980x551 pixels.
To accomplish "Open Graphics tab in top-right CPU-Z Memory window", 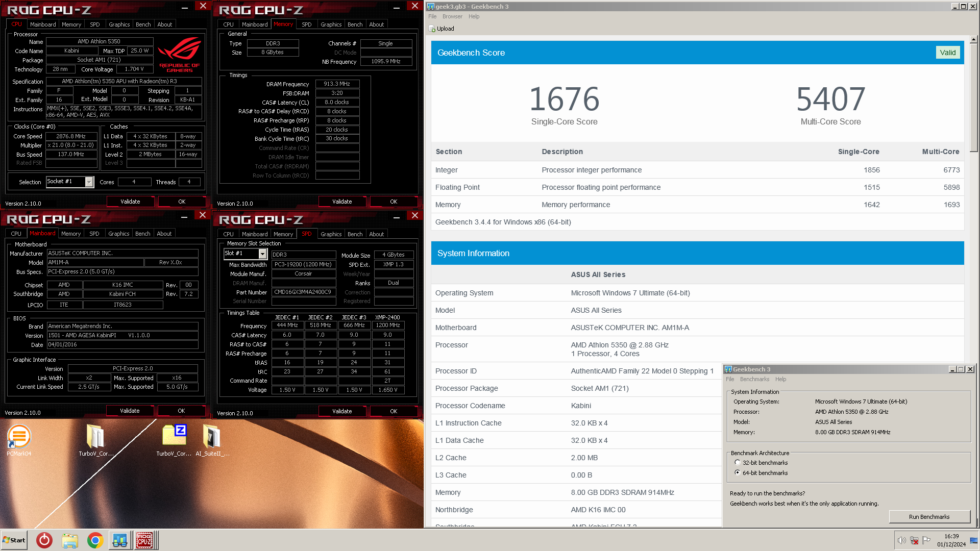I will [331, 24].
